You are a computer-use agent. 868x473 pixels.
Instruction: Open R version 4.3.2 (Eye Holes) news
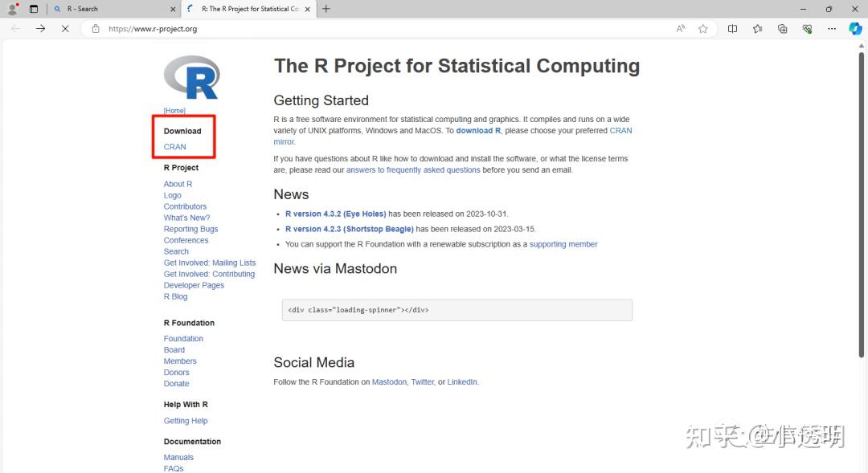pyautogui.click(x=335, y=214)
